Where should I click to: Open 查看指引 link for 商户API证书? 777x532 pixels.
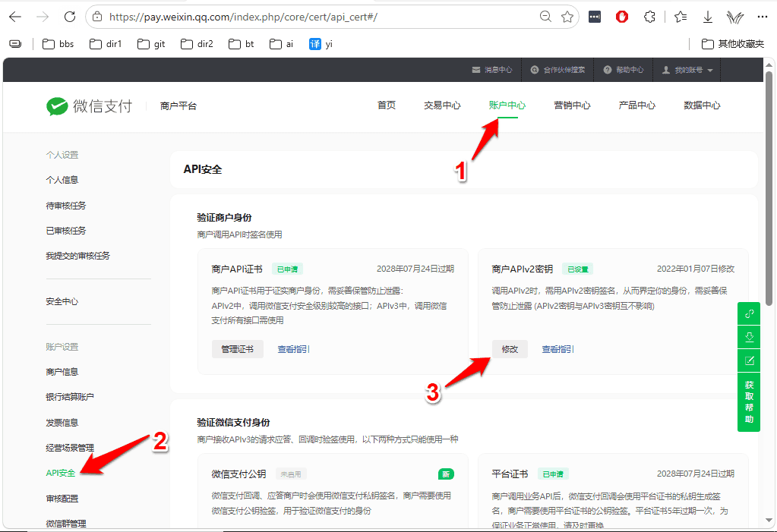(x=293, y=349)
